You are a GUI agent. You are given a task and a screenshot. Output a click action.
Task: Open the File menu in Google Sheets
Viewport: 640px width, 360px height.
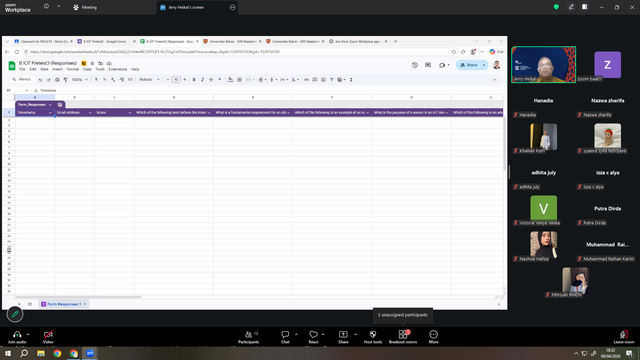coord(22,69)
